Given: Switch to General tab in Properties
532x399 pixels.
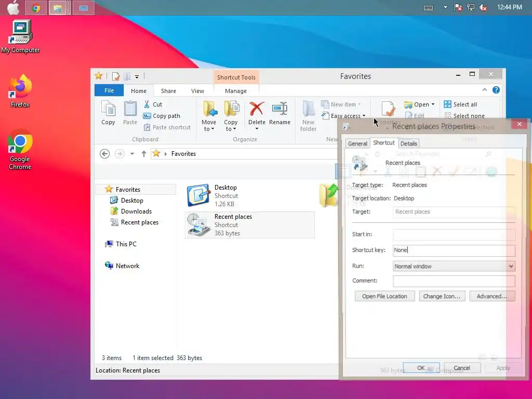Looking at the screenshot, I should pos(357,143).
